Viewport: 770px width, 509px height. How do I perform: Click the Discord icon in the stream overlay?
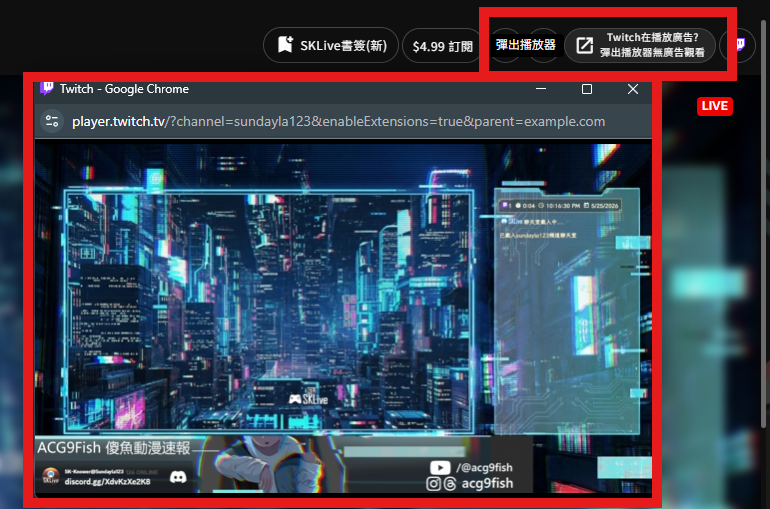tap(178, 477)
